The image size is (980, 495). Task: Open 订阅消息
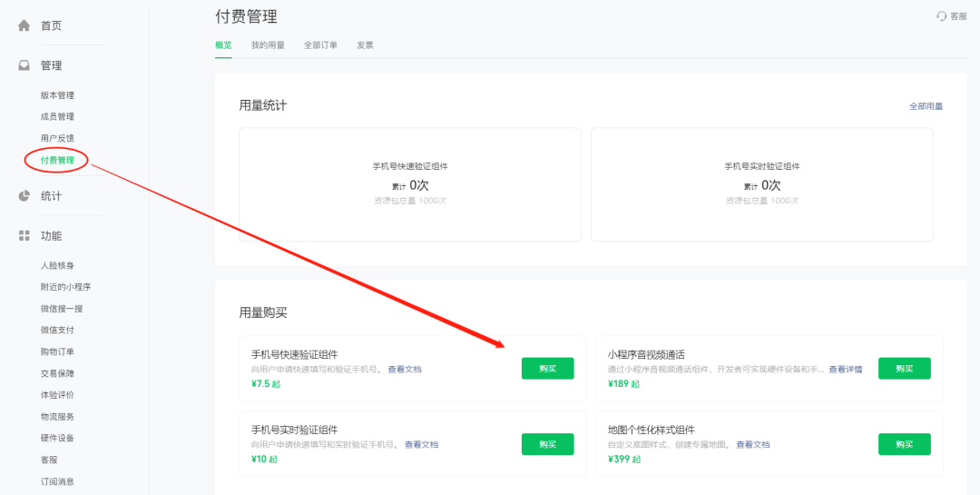coord(57,481)
